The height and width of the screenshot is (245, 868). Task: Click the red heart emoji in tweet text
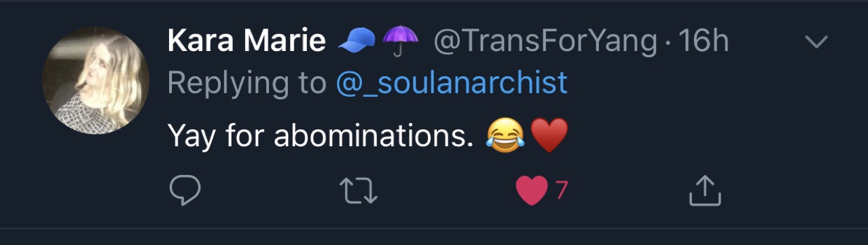pos(548,136)
